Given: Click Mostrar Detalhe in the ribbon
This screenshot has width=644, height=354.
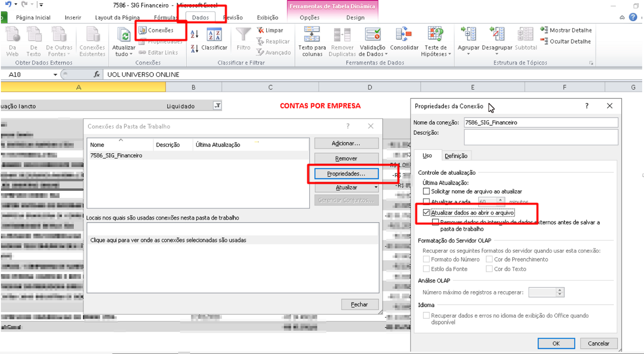Looking at the screenshot, I should pos(566,30).
